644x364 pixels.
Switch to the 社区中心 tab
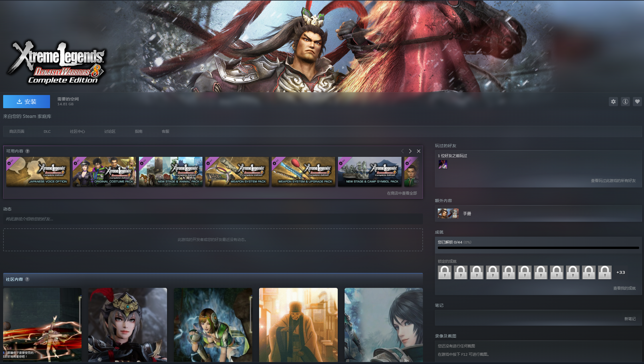(x=77, y=132)
